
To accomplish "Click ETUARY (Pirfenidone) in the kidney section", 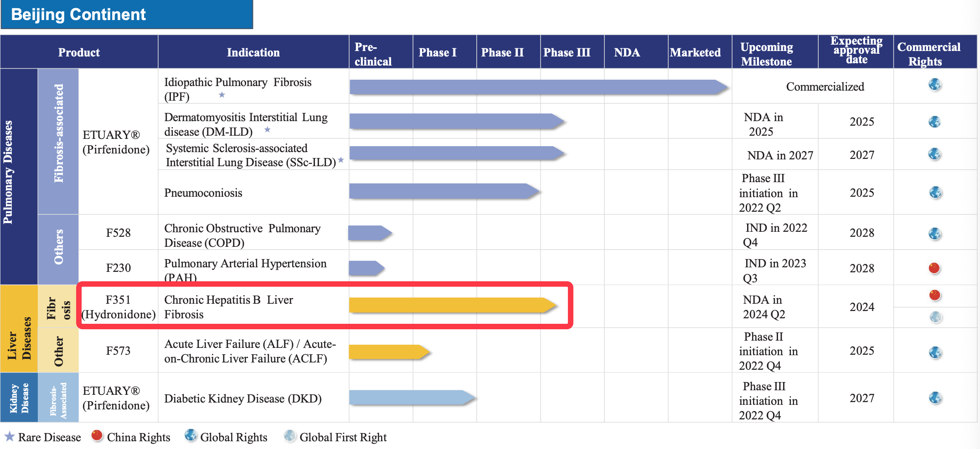I will click(116, 398).
